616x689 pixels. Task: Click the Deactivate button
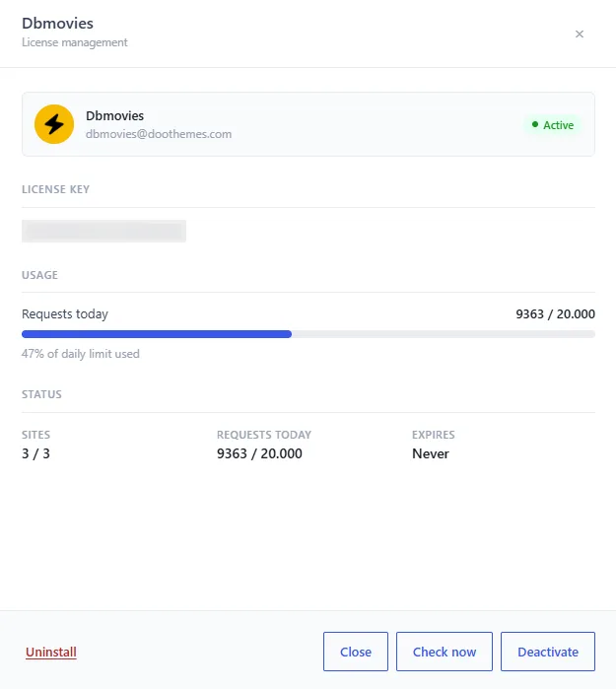(548, 652)
